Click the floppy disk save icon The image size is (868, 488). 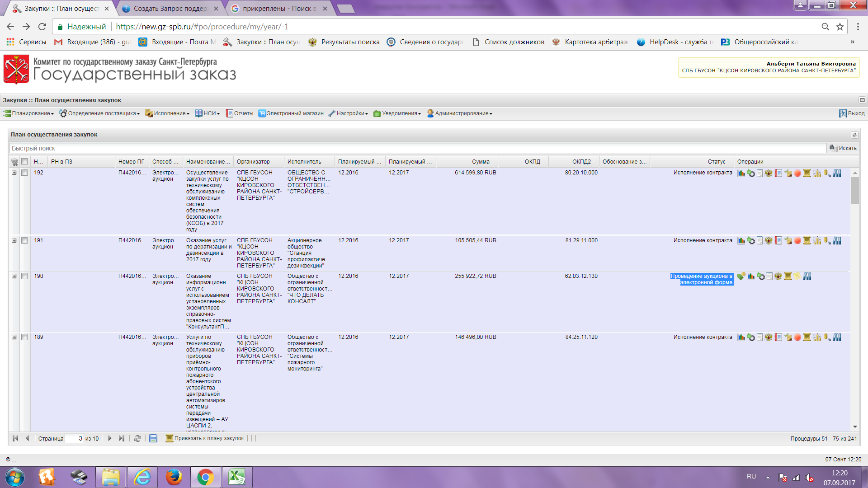pos(153,438)
